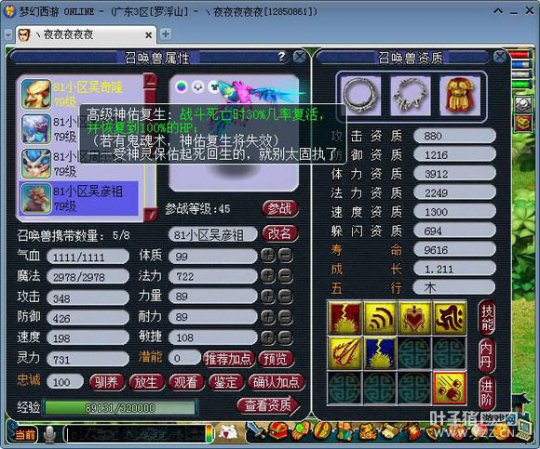Select the flaming claw skill icon
The width and height of the screenshot is (540, 449).
point(345,353)
